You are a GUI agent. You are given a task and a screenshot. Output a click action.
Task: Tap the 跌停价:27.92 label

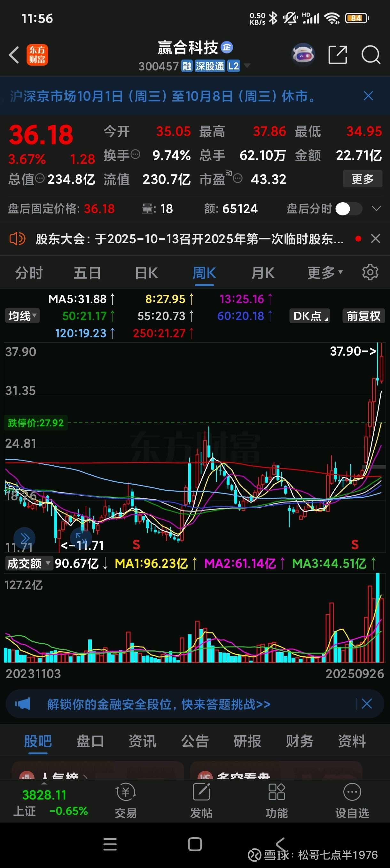click(36, 422)
